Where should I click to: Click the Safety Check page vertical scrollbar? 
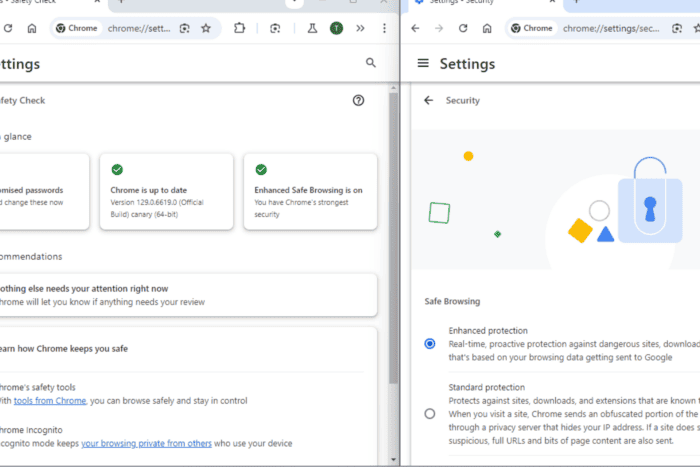pyautogui.click(x=394, y=250)
